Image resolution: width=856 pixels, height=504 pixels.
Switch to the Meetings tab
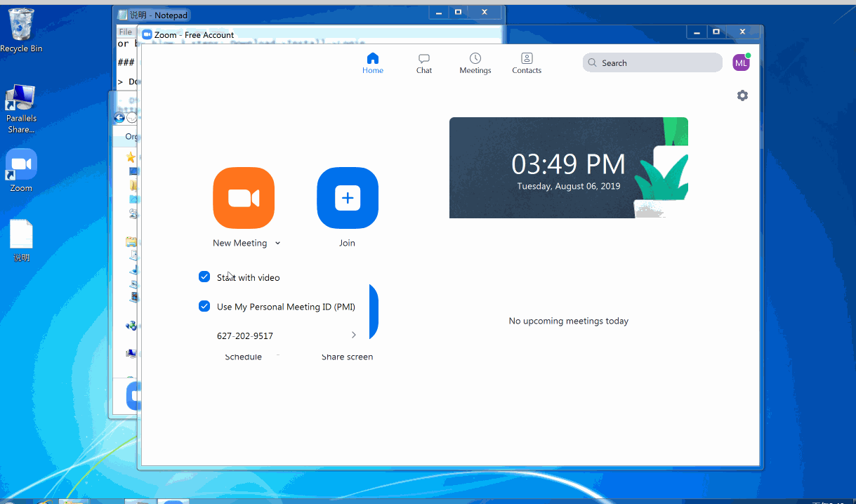click(x=475, y=62)
